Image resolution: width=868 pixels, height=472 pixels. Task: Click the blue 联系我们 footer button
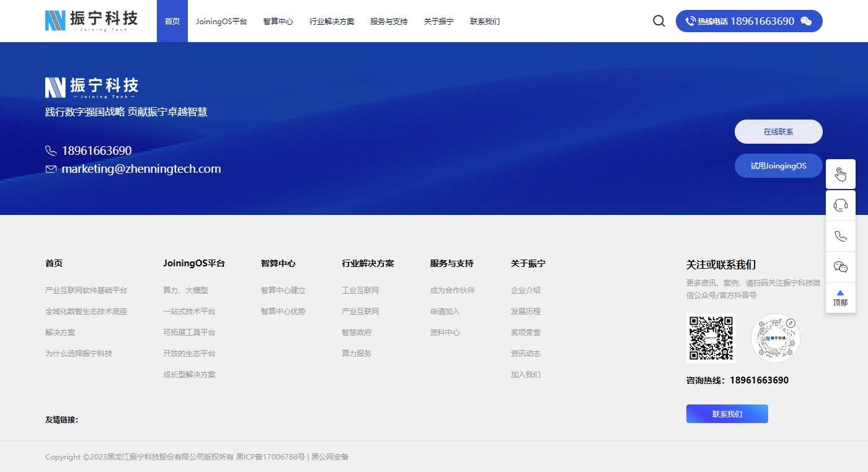(x=727, y=414)
